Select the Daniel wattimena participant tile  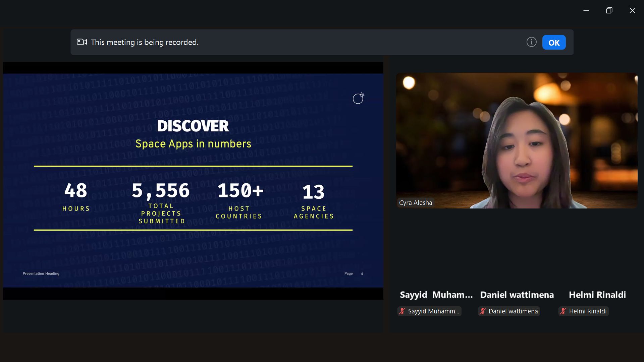click(517, 295)
